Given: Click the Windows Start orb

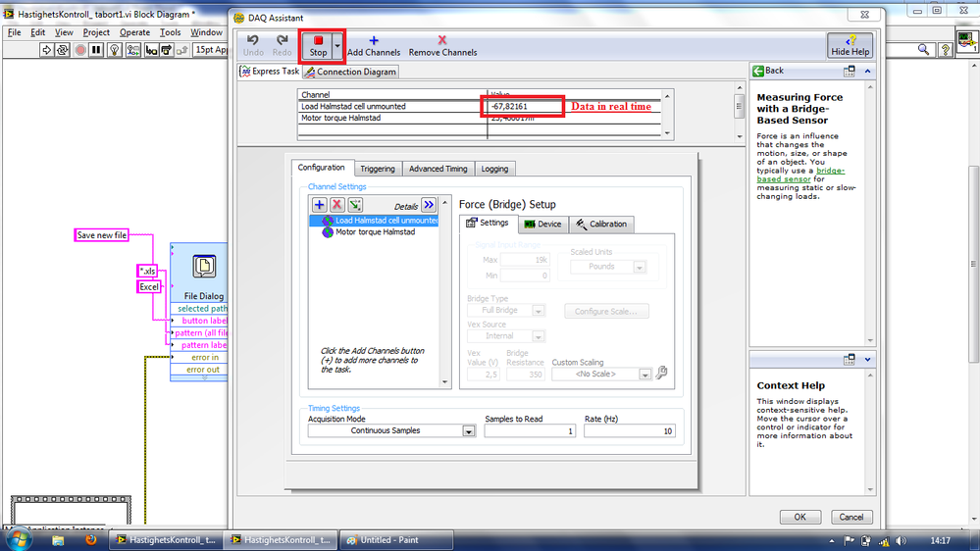Looking at the screenshot, I should (x=18, y=540).
